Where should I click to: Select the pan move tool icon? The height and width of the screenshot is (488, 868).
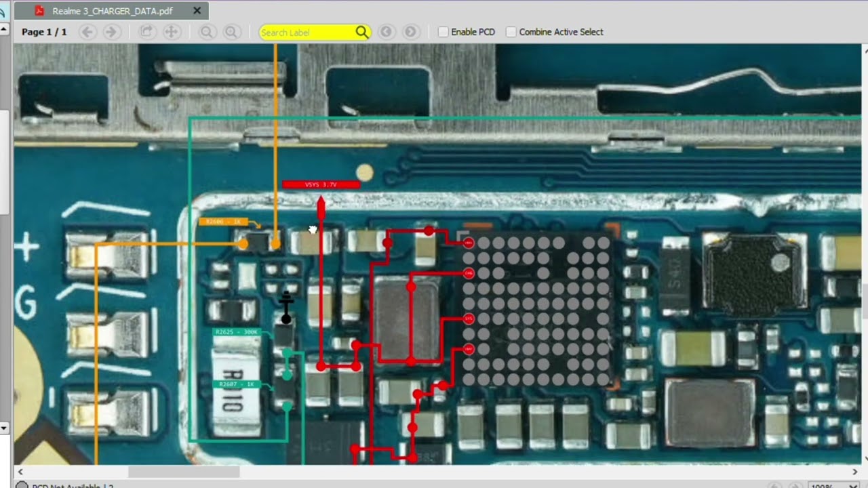coord(172,32)
